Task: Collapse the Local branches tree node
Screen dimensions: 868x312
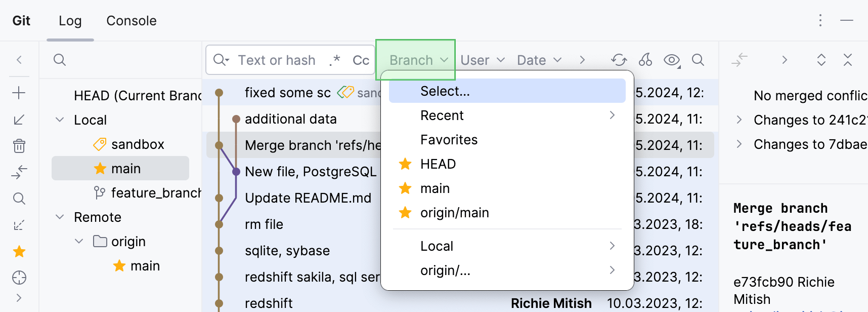Action: point(60,120)
